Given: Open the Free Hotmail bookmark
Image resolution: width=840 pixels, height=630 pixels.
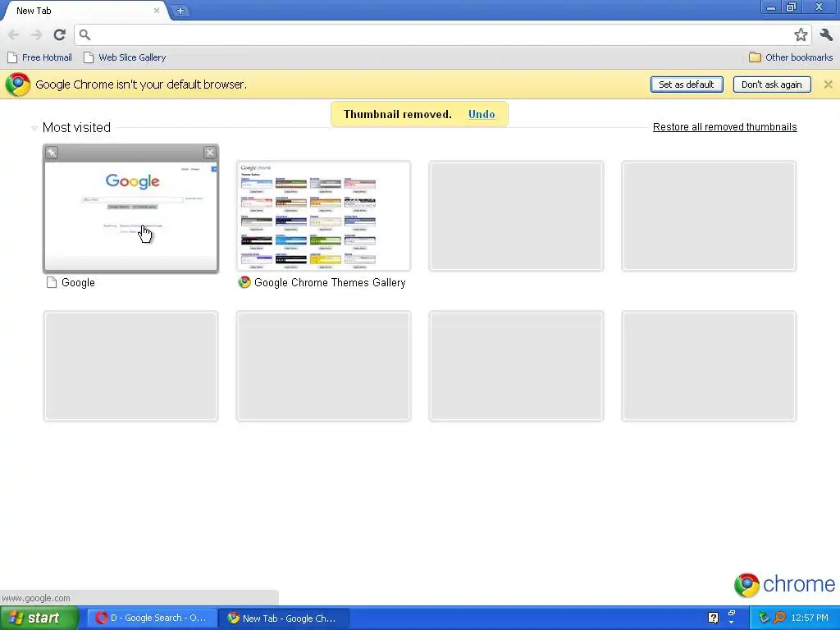Looking at the screenshot, I should pyautogui.click(x=39, y=57).
